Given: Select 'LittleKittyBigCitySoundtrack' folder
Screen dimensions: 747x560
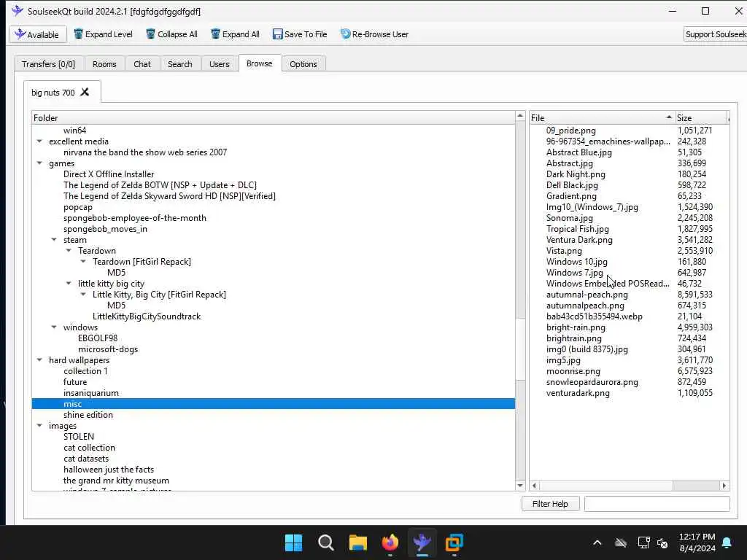Looking at the screenshot, I should coord(147,316).
